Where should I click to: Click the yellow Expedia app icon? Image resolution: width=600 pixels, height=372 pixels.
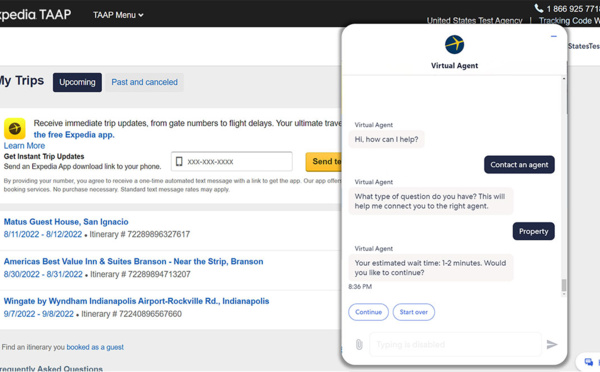15,129
